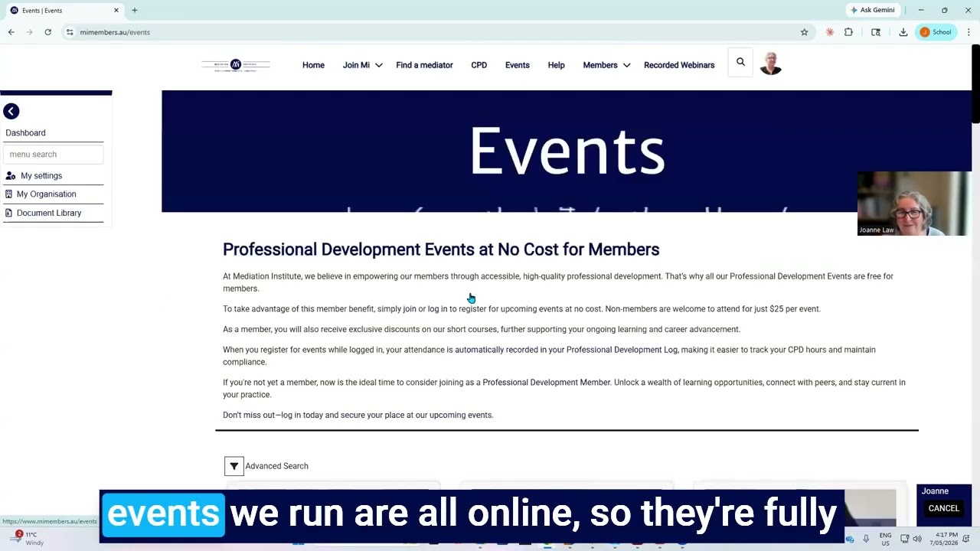
Task: Open the ENG US language indicator
Action: pyautogui.click(x=885, y=539)
